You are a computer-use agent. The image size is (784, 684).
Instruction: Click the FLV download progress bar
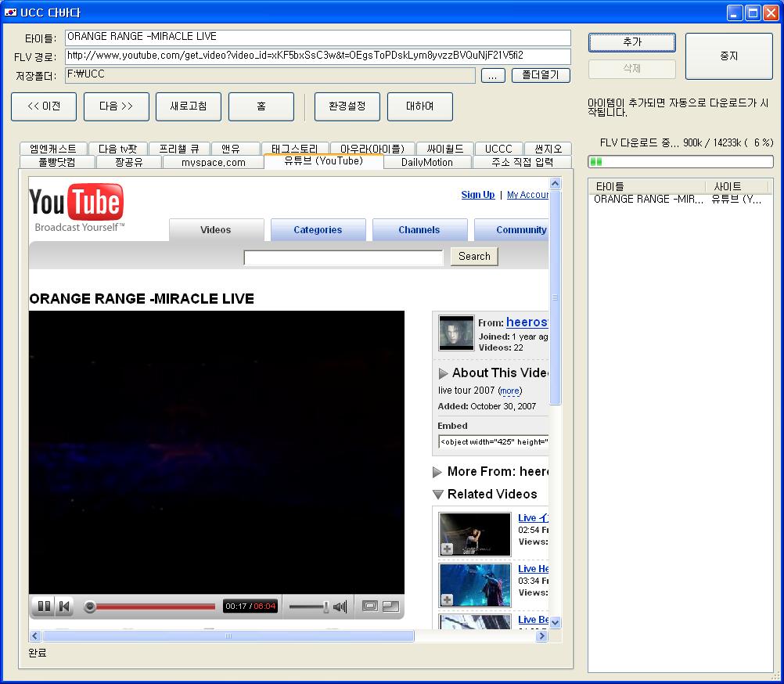[x=681, y=161]
